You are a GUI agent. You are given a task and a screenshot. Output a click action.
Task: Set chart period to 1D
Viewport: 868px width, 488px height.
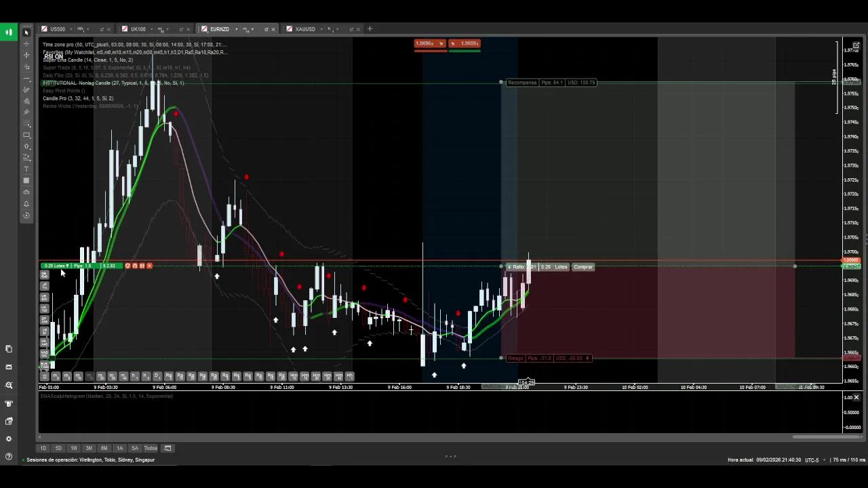43,448
